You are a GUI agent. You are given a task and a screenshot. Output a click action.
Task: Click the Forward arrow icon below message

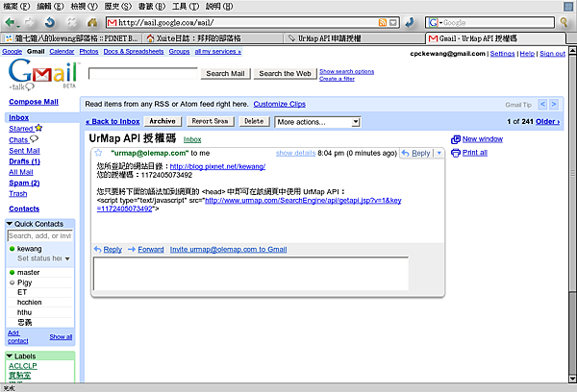coord(132,249)
